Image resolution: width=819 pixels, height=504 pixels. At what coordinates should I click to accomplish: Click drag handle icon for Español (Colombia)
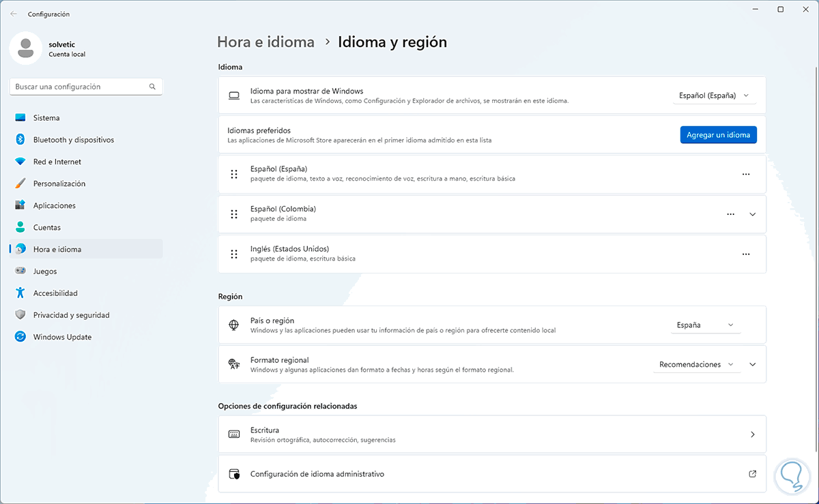tap(234, 214)
